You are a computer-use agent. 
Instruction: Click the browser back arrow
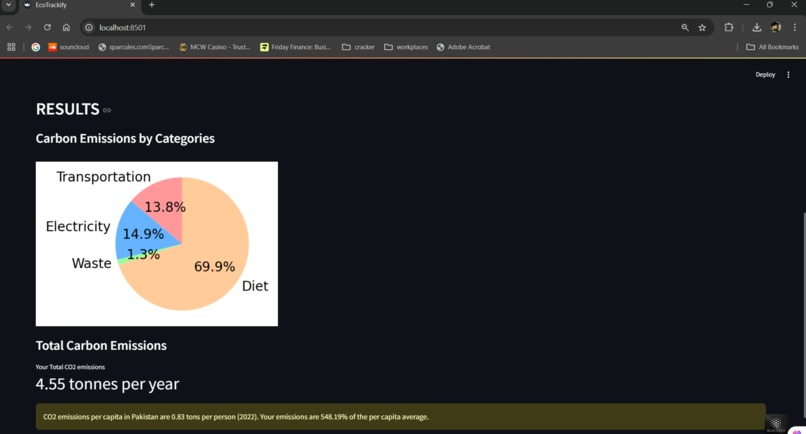point(10,27)
